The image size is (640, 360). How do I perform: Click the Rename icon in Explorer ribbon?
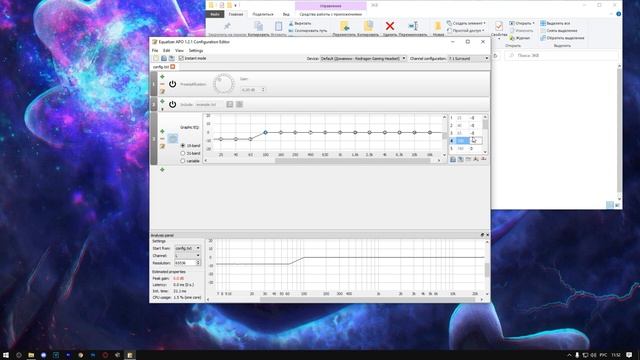(x=413, y=26)
